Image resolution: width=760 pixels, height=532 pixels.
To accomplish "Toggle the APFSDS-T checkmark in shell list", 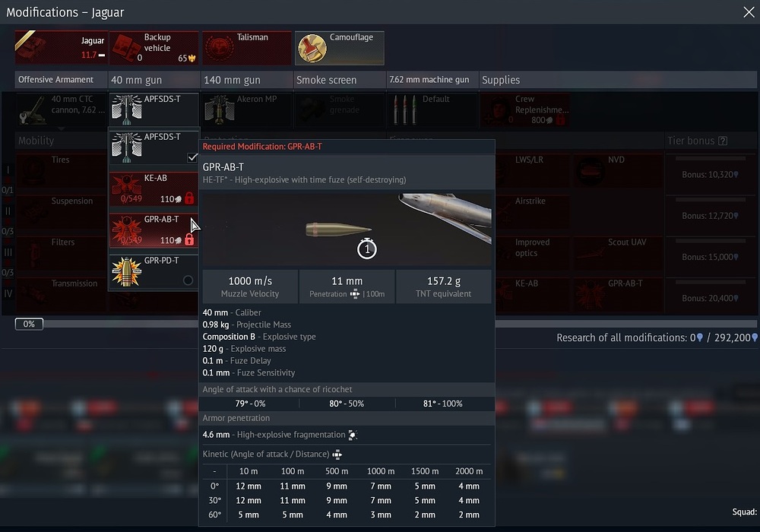I will pyautogui.click(x=192, y=157).
